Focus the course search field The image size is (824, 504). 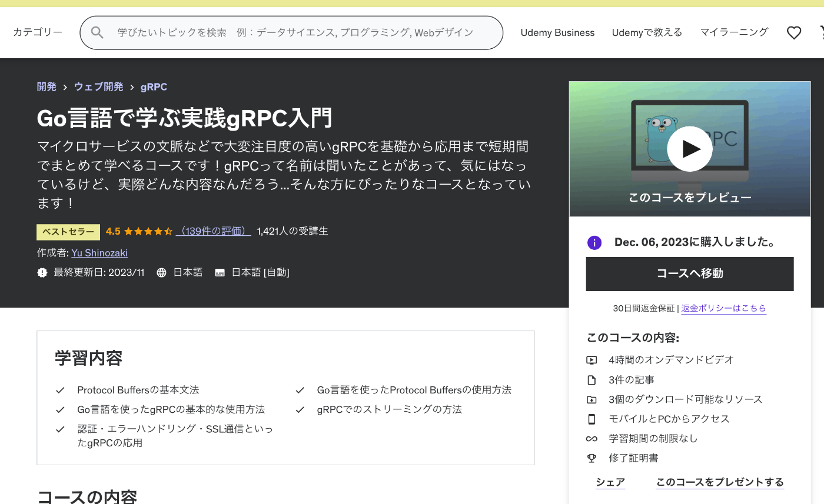click(291, 32)
